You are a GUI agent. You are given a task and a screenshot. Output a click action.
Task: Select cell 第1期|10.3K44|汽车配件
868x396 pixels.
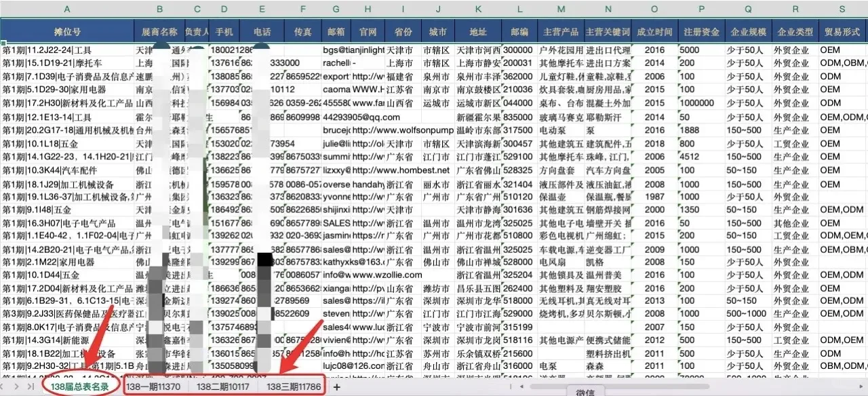pyautogui.click(x=67, y=170)
